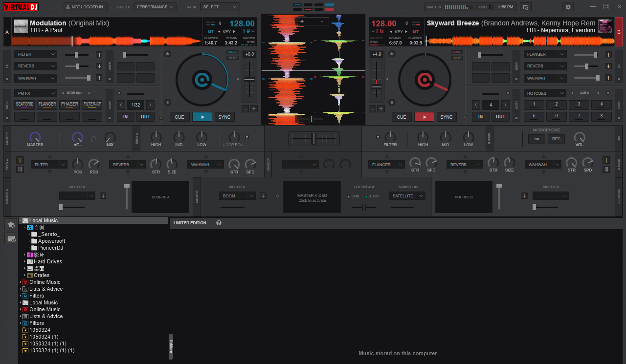The image size is (626, 364).
Task: Stop deck A with the square button
Action: 167,102
